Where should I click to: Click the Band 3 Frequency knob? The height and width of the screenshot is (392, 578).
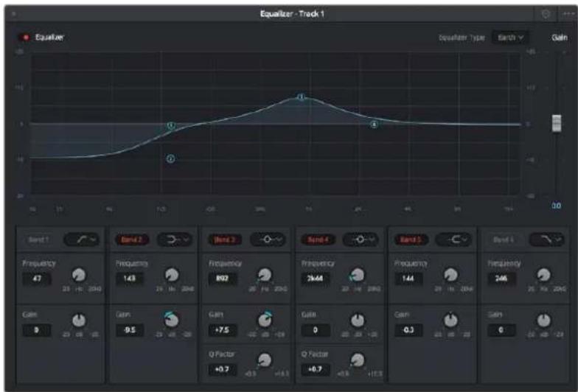(x=264, y=275)
